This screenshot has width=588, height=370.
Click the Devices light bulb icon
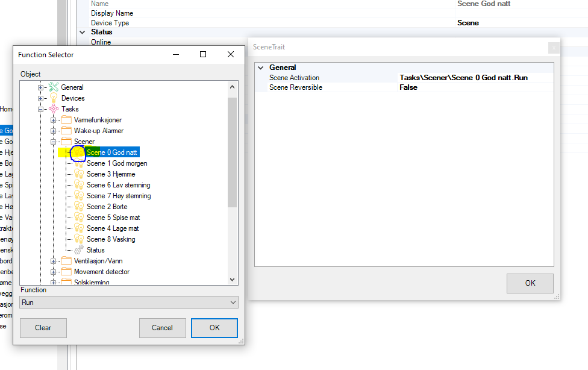(54, 98)
